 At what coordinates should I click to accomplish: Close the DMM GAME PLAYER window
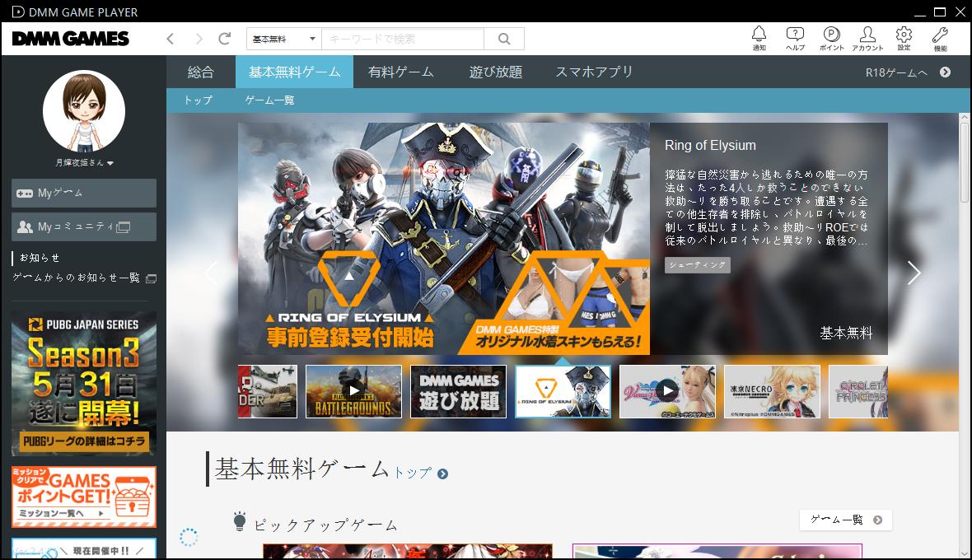(x=960, y=12)
